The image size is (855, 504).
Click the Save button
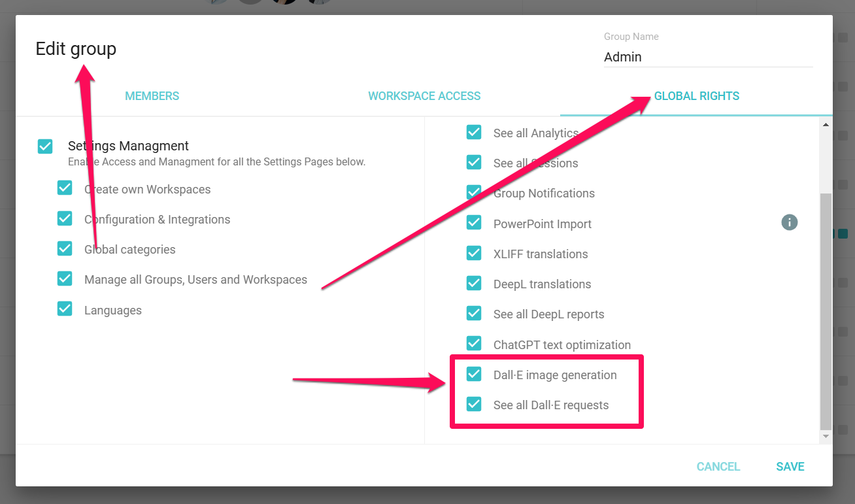pos(790,467)
